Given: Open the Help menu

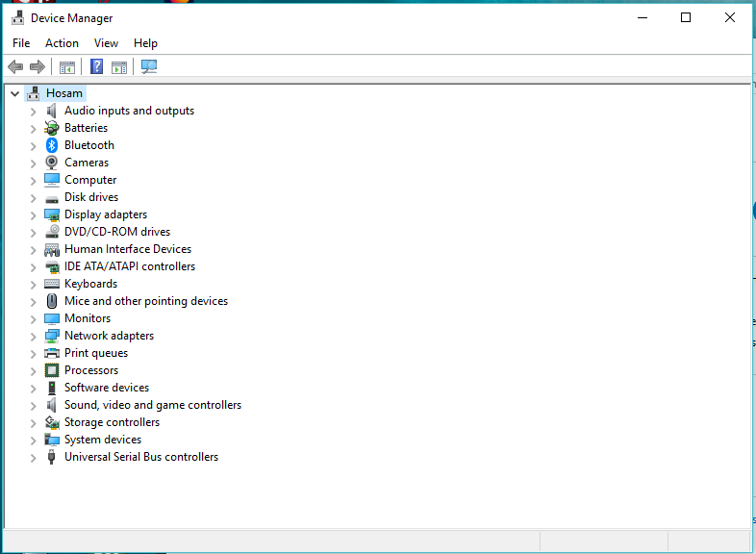Looking at the screenshot, I should (145, 43).
